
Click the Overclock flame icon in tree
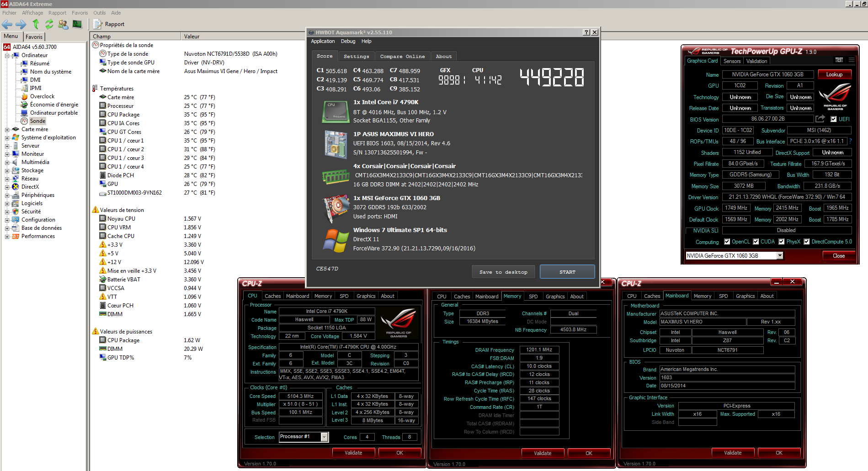(x=25, y=96)
